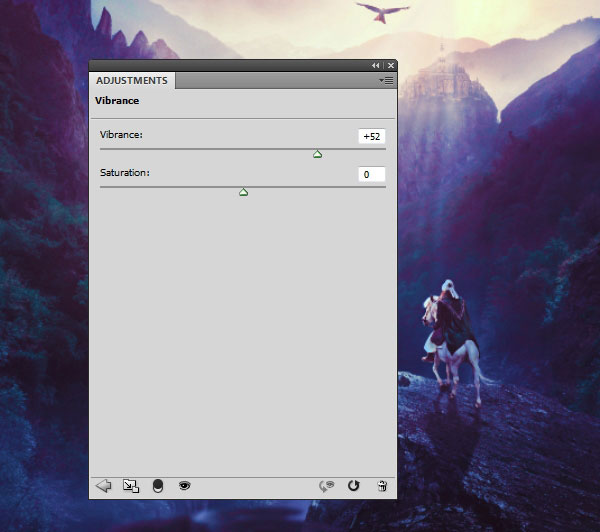Viewport: 600px width, 532px height.
Task: Click the Vibrance: slider label
Action: (x=121, y=135)
